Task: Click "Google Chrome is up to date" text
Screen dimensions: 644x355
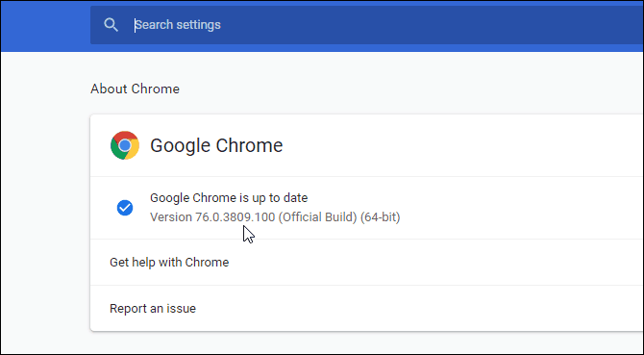Action: 229,198
